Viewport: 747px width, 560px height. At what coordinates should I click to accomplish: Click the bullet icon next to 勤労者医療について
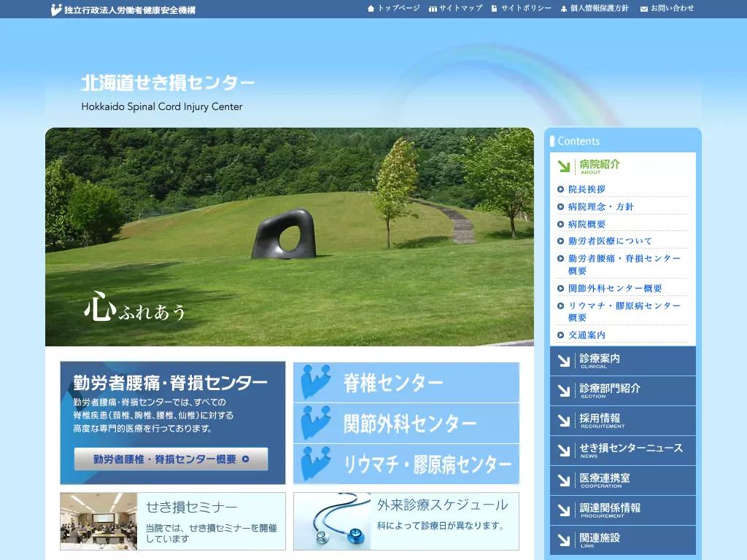point(560,241)
